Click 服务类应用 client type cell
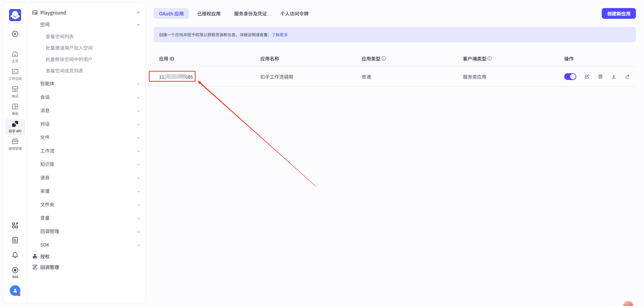 [x=475, y=77]
